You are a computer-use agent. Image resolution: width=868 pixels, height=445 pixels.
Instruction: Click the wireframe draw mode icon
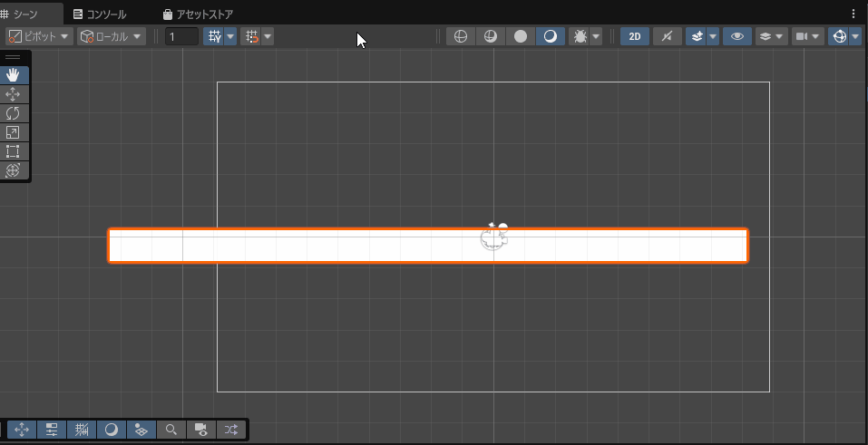461,36
